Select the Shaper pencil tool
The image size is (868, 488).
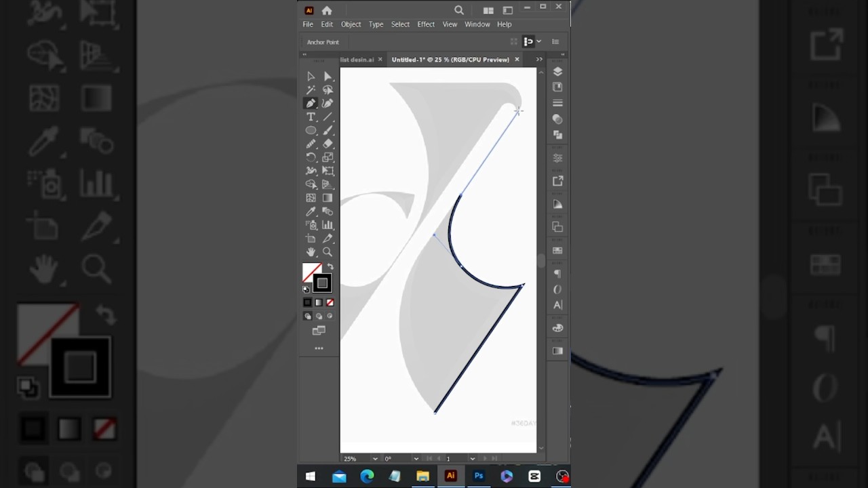[311, 144]
